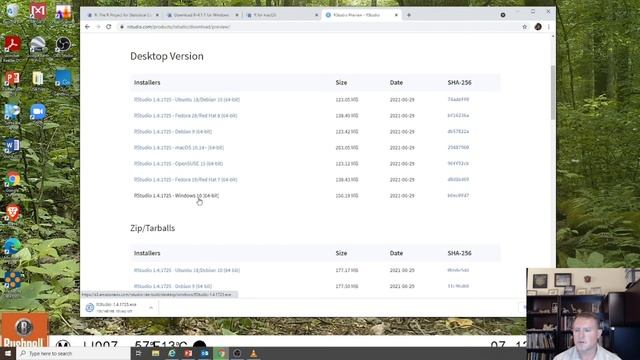Download RStudio for Windows 10 64-bit

(176, 196)
